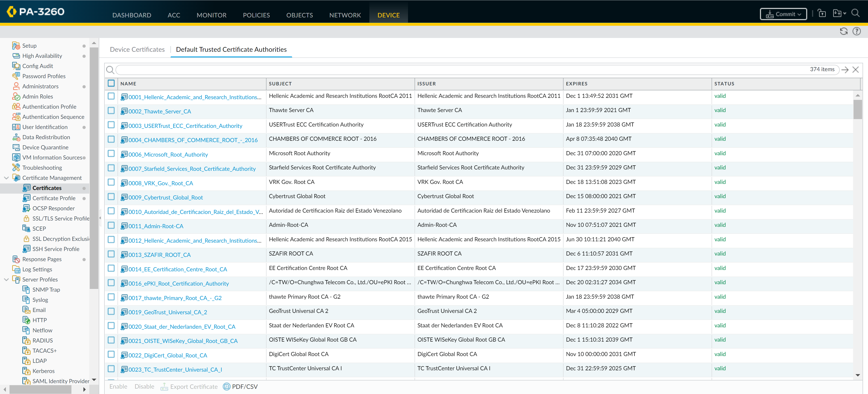Toggle the select-all header checkbox
The image size is (868, 394).
[111, 83]
